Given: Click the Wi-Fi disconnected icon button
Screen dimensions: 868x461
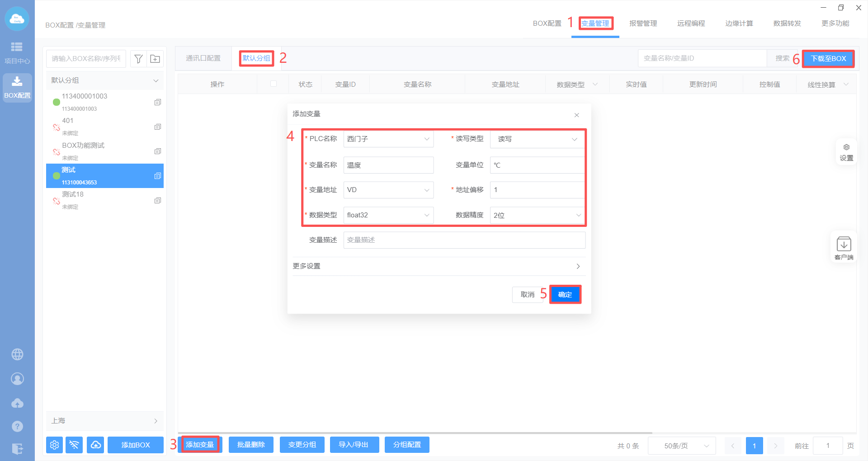Looking at the screenshot, I should tap(74, 445).
